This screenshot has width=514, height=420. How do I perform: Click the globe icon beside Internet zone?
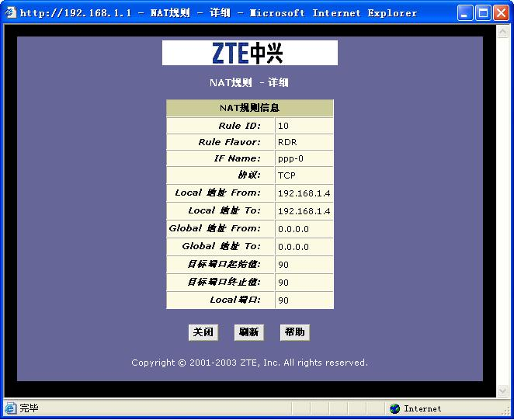395,408
